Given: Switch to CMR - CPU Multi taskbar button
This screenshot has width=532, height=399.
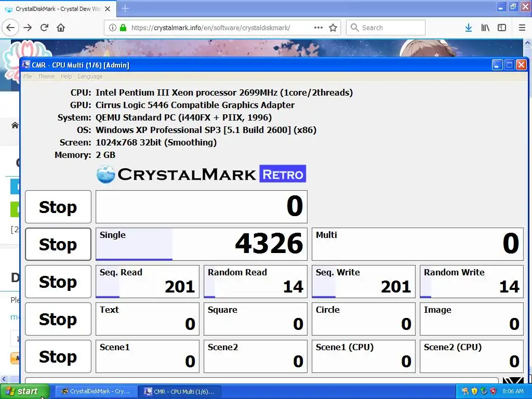Looking at the screenshot, I should point(181,392).
